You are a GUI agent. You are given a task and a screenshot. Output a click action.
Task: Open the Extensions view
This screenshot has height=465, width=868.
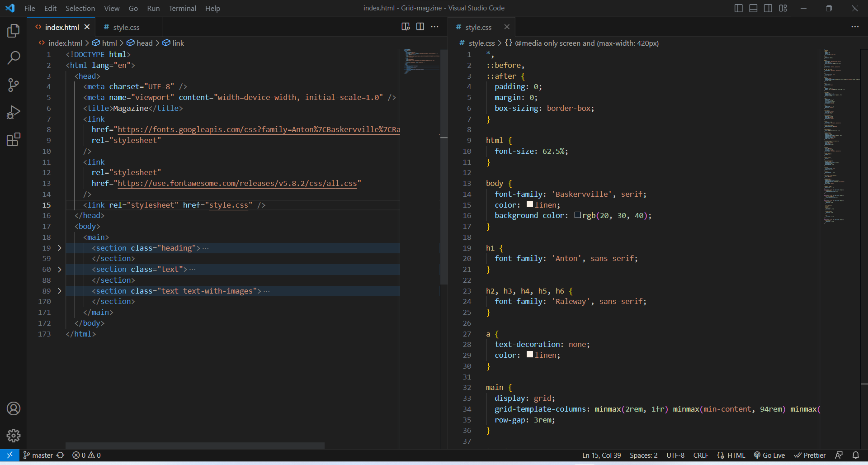coord(13,139)
